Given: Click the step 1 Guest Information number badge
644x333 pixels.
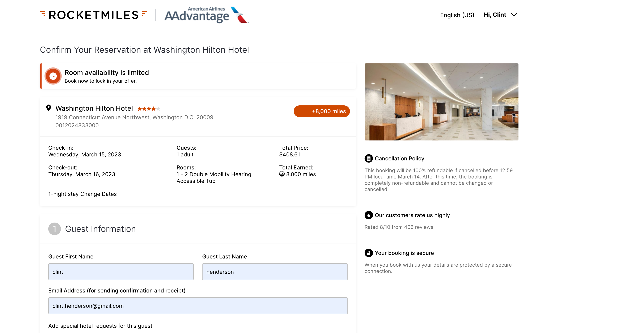Looking at the screenshot, I should coord(55,229).
